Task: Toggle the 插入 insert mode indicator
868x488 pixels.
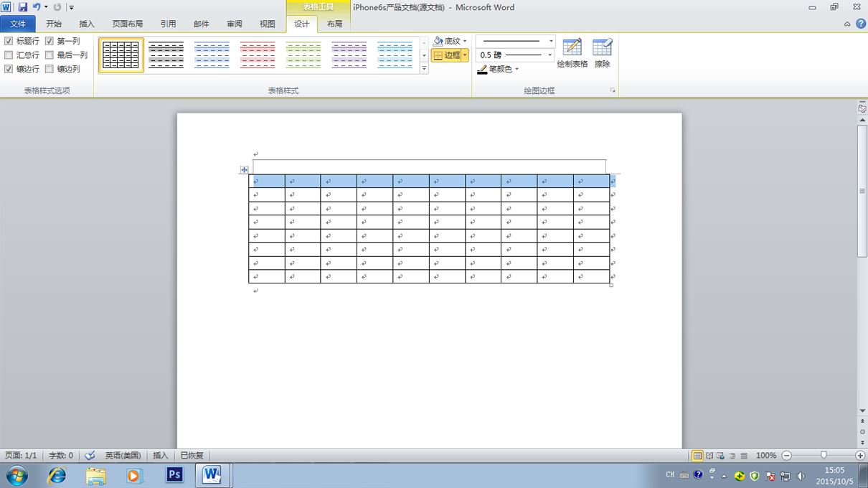Action: [x=161, y=456]
